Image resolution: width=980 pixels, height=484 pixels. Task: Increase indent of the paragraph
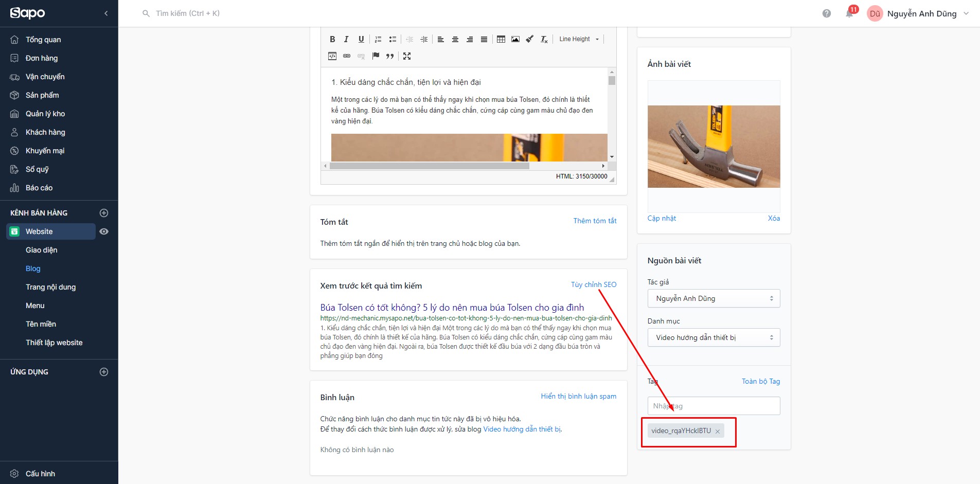(424, 39)
